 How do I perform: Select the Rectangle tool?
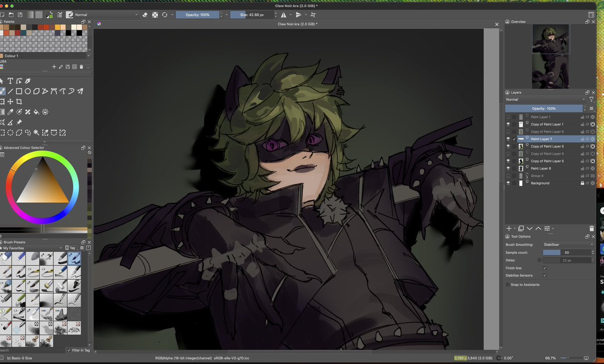[19, 91]
